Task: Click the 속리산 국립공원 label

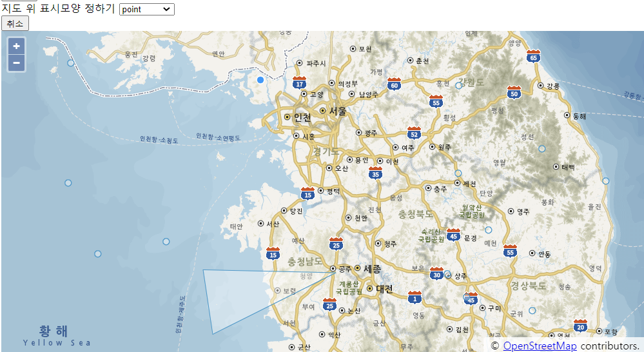Action: coord(431,235)
